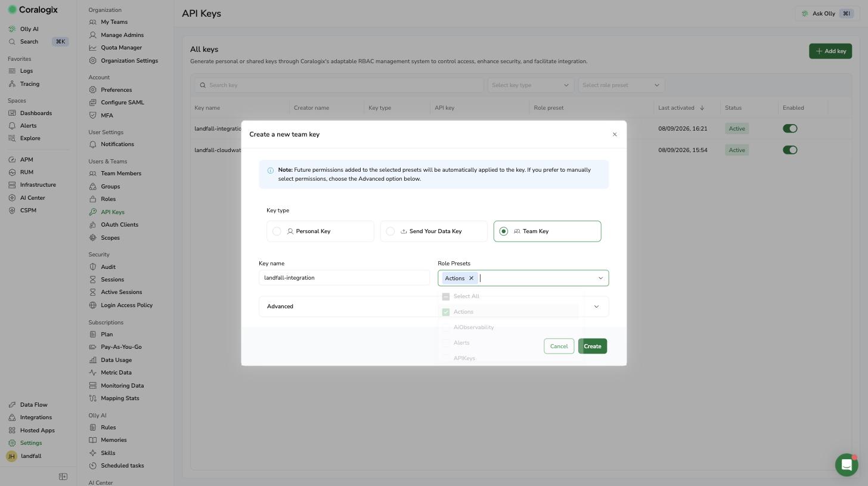Open the Explore space
Screen dimensions: 868x486
pyautogui.click(x=25, y=138)
